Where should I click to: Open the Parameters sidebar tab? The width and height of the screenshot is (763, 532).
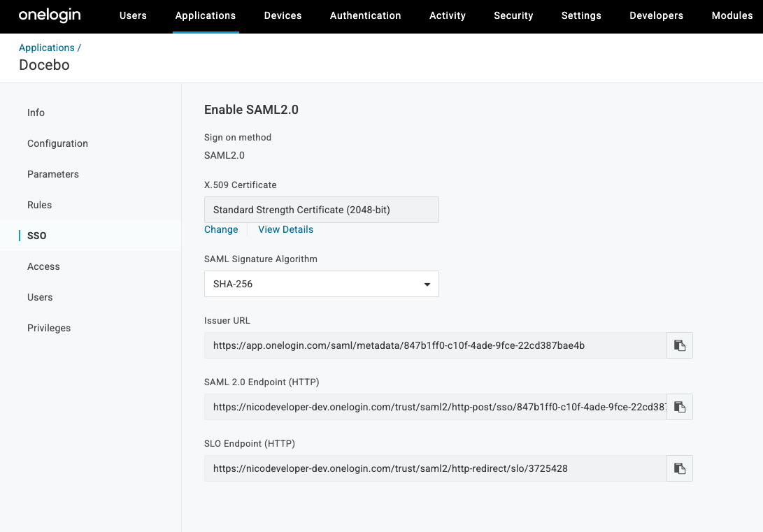[53, 174]
